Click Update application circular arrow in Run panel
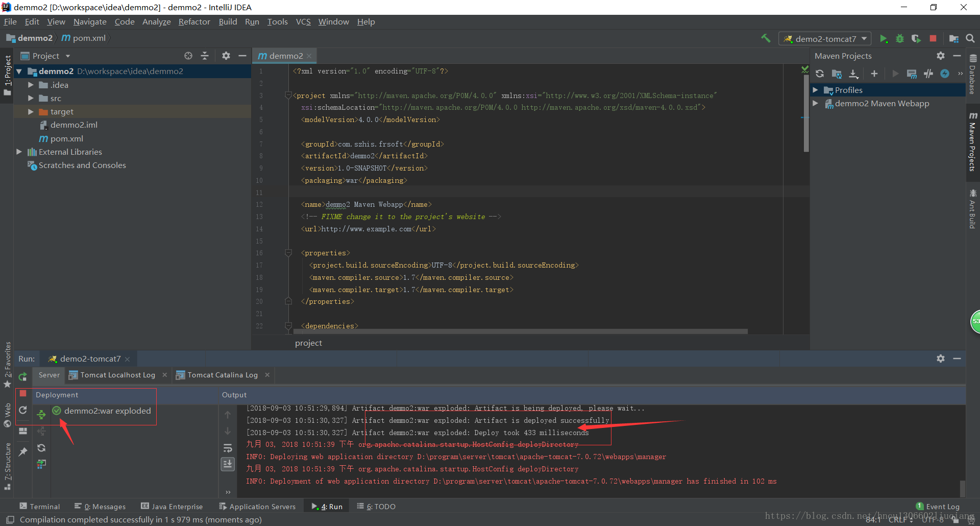Viewport: 980px width, 526px height. pos(23,410)
